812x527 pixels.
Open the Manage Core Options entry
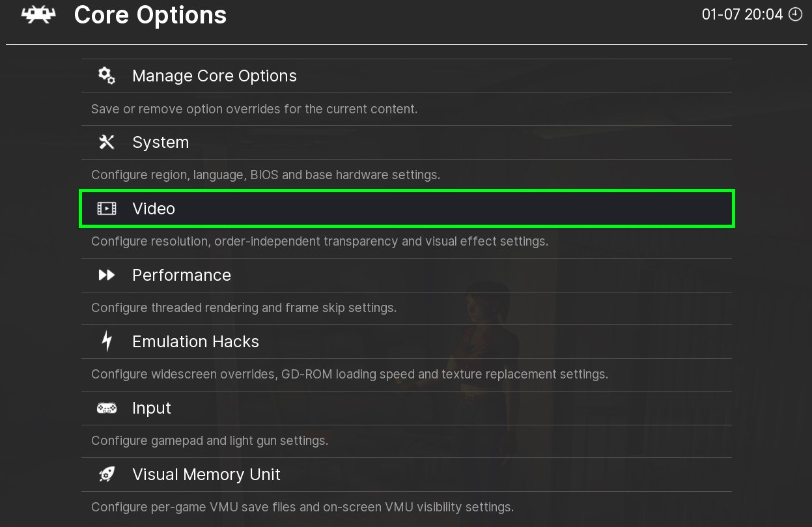point(214,76)
